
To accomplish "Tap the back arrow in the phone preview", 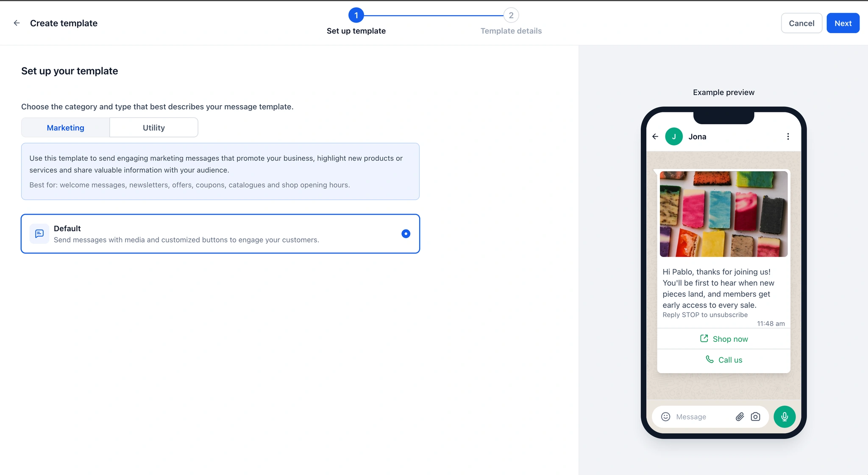I will pyautogui.click(x=655, y=137).
